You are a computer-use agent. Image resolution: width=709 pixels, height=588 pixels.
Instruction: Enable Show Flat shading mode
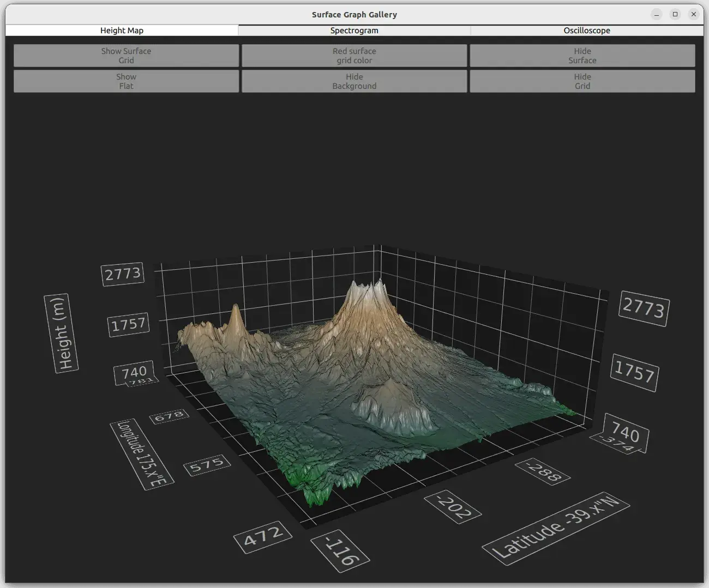click(x=126, y=81)
